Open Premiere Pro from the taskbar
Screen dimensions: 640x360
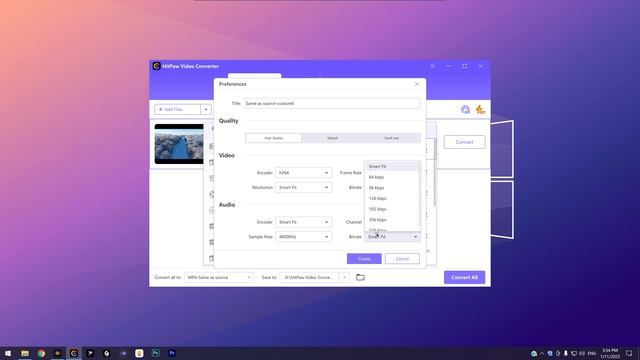pyautogui.click(x=172, y=353)
